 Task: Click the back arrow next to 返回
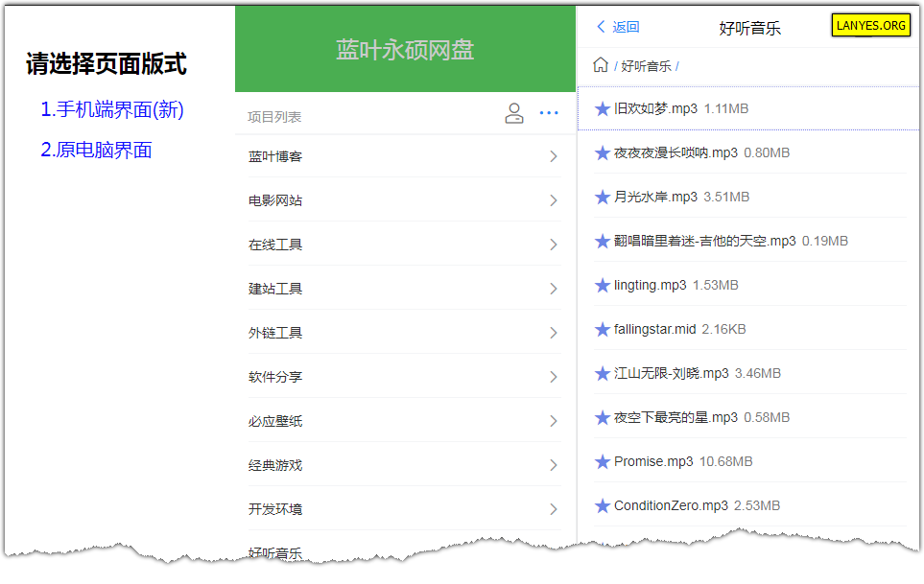(601, 27)
